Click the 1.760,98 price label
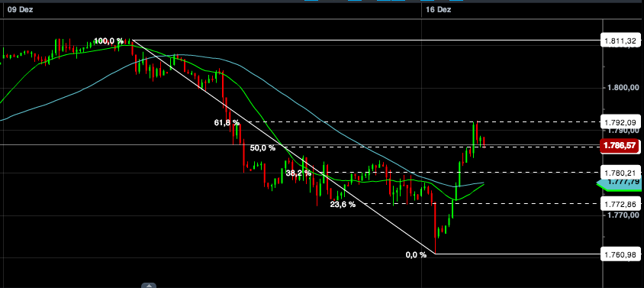The height and width of the screenshot is (288, 644). 620,255
